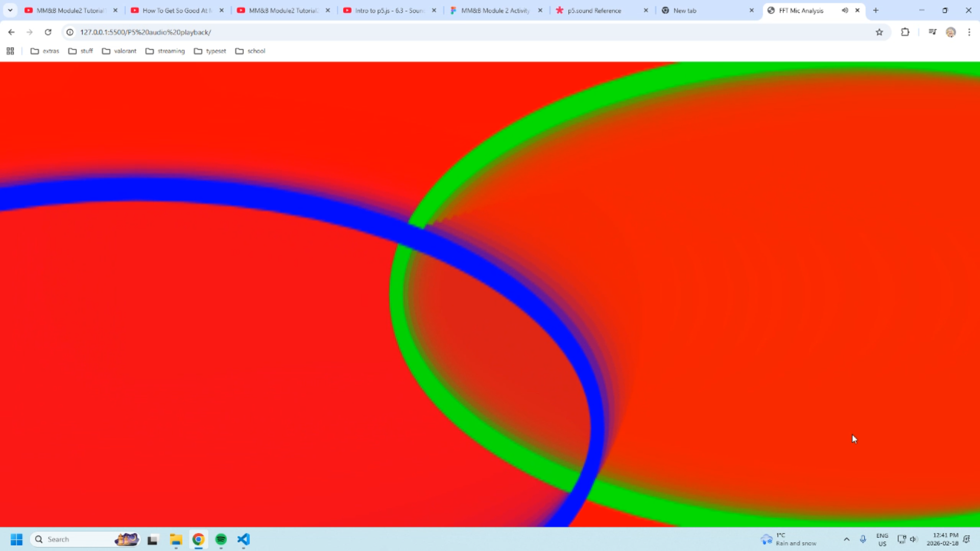The image size is (980, 551).
Task: Click the browser profile avatar
Action: coord(950,32)
